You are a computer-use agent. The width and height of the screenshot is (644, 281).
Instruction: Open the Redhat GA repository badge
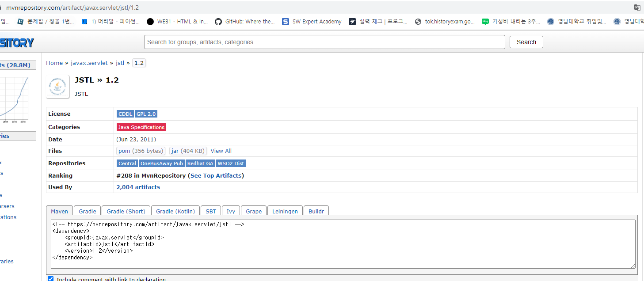pos(200,163)
